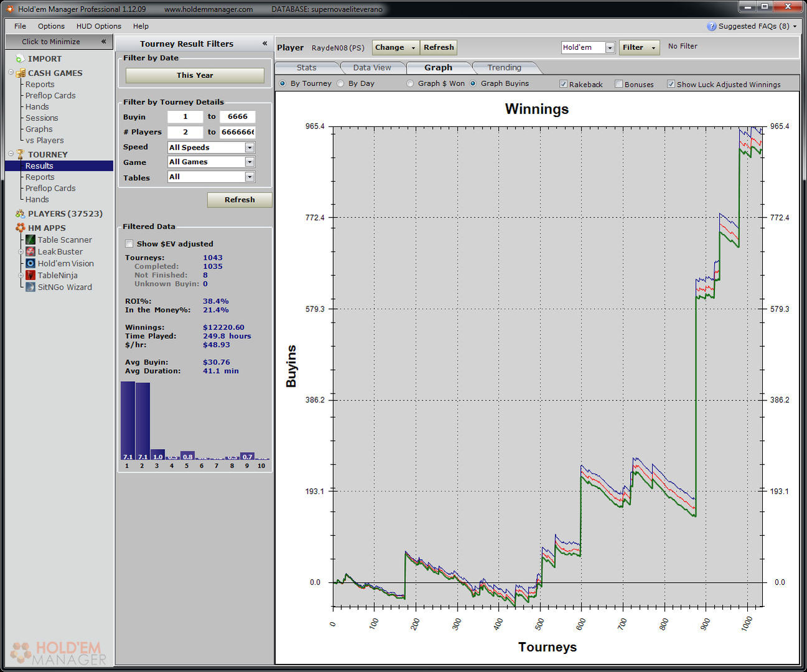This screenshot has width=807, height=672.
Task: Click the CASH GAMES money icon
Action: [x=21, y=73]
